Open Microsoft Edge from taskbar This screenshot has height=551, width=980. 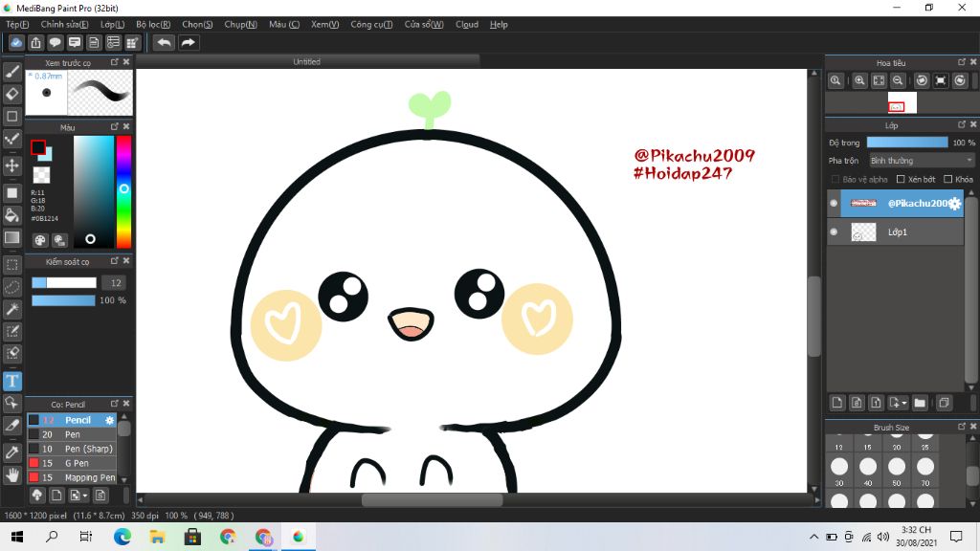122,537
